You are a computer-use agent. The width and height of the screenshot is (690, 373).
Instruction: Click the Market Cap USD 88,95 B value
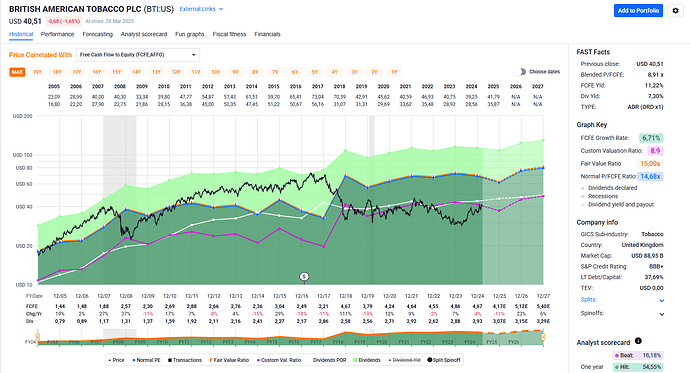click(647, 256)
